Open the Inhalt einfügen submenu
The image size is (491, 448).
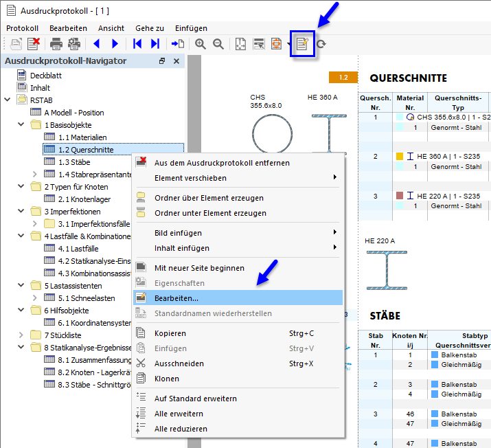tap(238, 248)
